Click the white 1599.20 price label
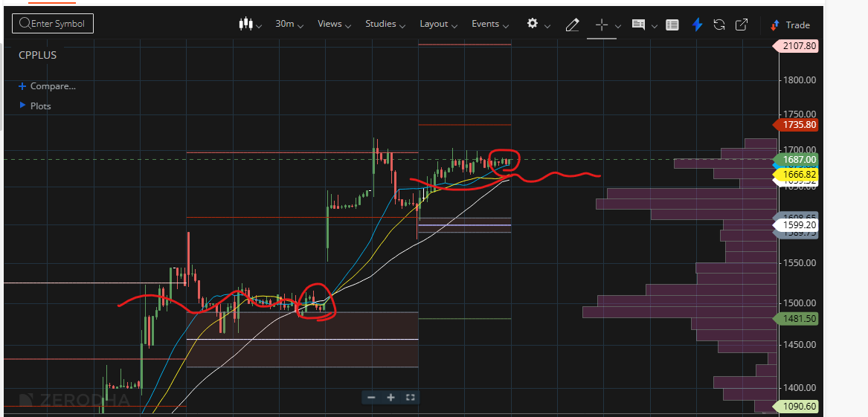This screenshot has height=417, width=868. (796, 225)
